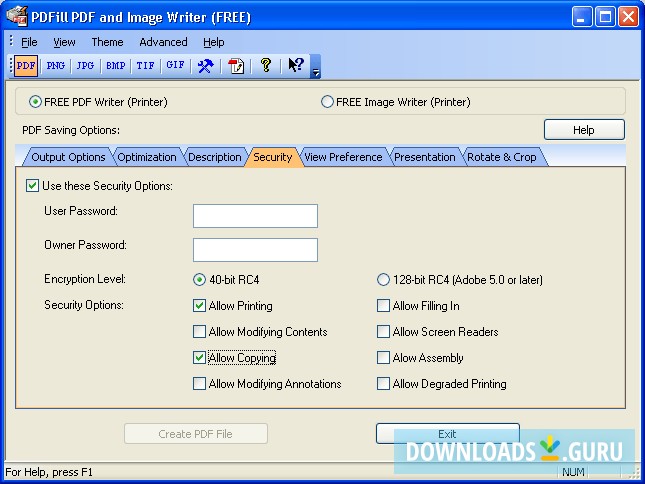
Task: Close the PDFill window
Action: click(629, 16)
